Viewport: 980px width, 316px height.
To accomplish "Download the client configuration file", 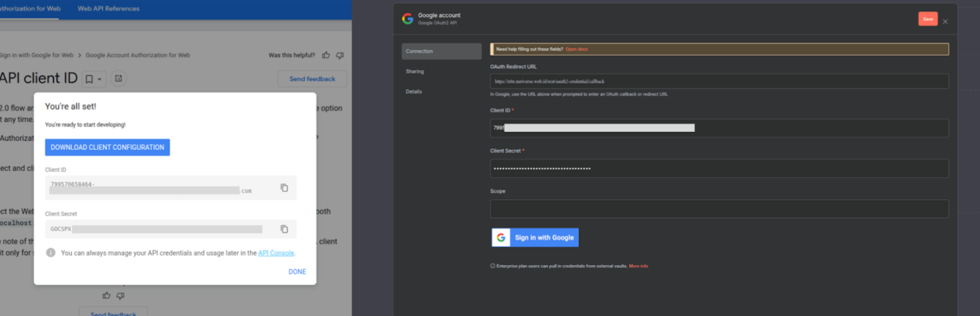I will (x=107, y=147).
